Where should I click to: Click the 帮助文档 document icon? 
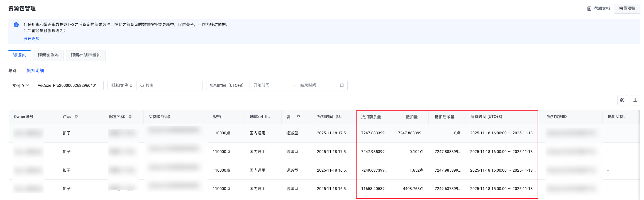point(589,9)
